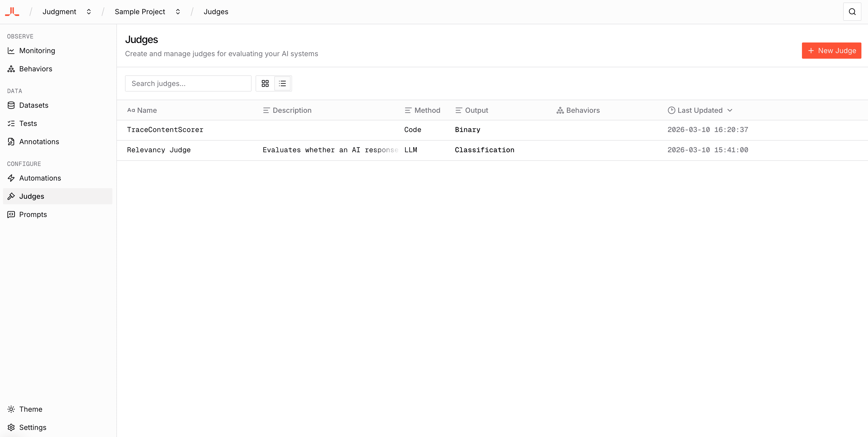Open search using the magnifying glass icon
The height and width of the screenshot is (437, 868).
852,11
